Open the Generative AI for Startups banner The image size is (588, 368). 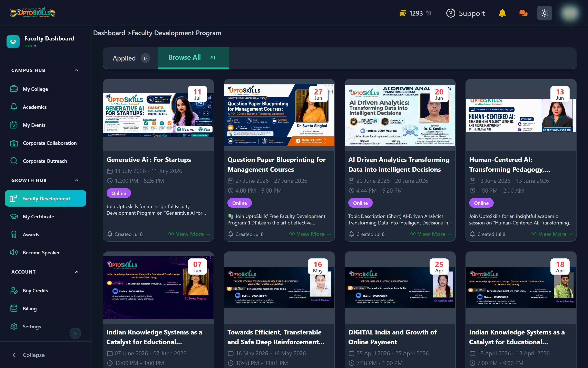point(158,115)
